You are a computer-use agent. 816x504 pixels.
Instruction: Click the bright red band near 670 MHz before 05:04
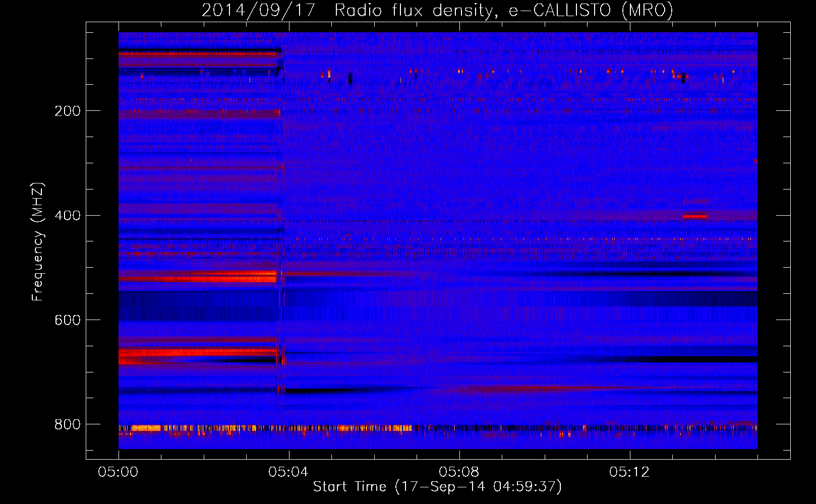click(198, 353)
